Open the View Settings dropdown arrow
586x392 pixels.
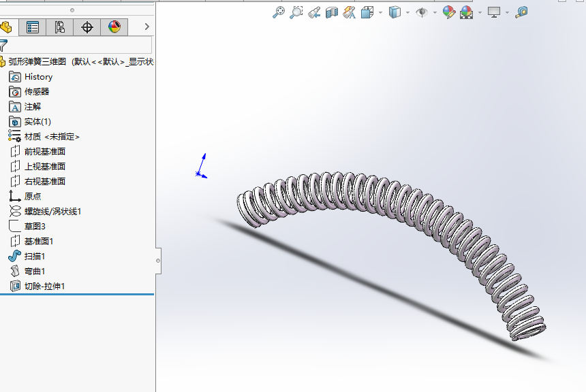click(507, 13)
